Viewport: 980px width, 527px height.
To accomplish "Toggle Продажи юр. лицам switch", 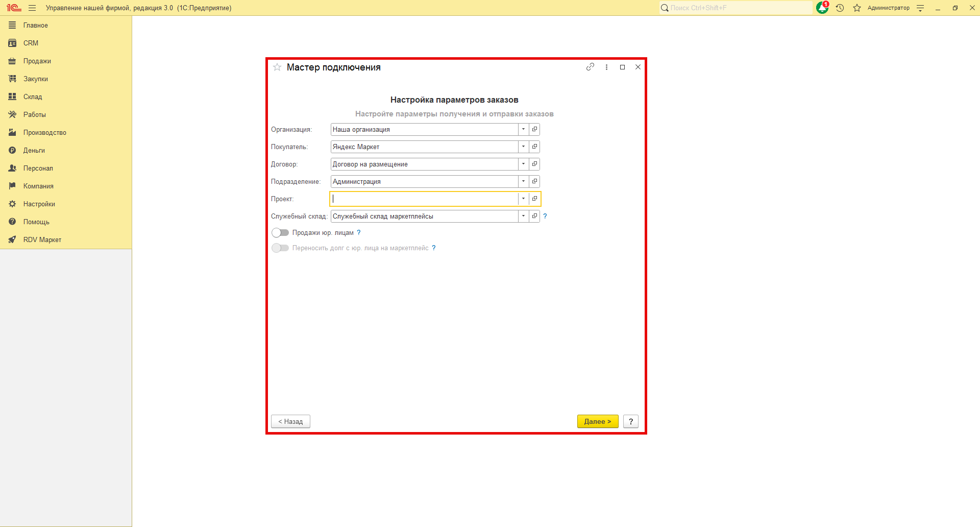I will coord(280,233).
